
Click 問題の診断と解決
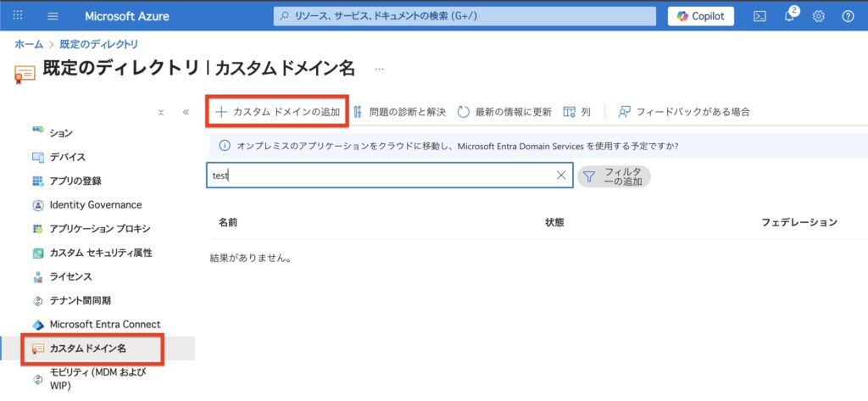click(400, 112)
